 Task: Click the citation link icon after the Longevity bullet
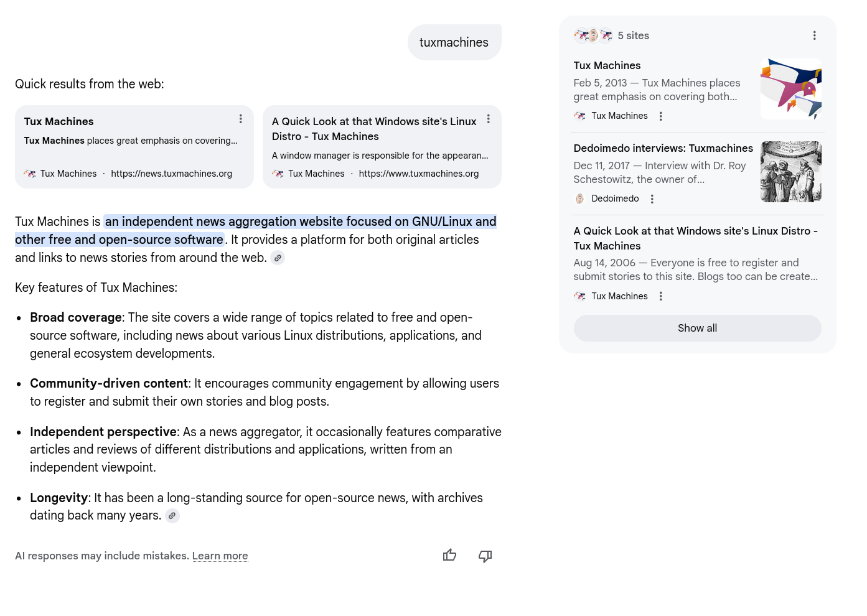coord(172,515)
